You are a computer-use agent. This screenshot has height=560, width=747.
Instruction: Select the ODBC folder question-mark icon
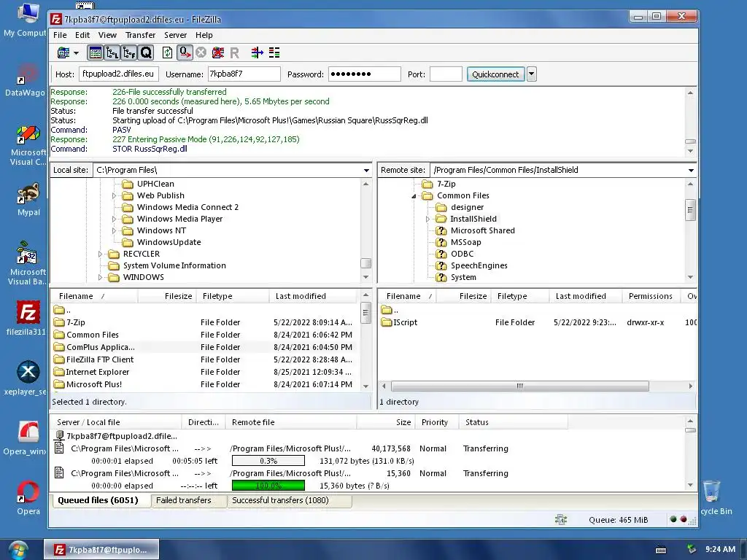441,254
